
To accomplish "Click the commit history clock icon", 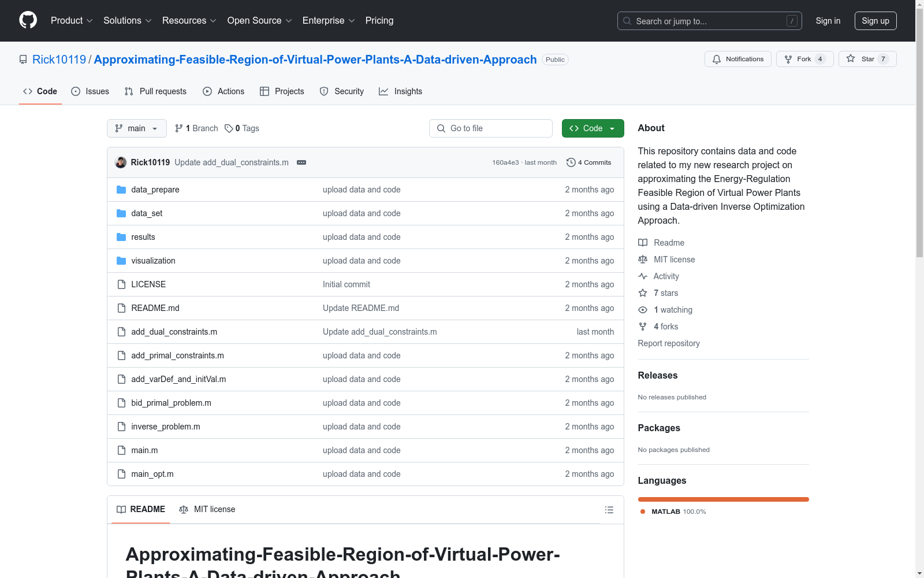I will tap(571, 162).
